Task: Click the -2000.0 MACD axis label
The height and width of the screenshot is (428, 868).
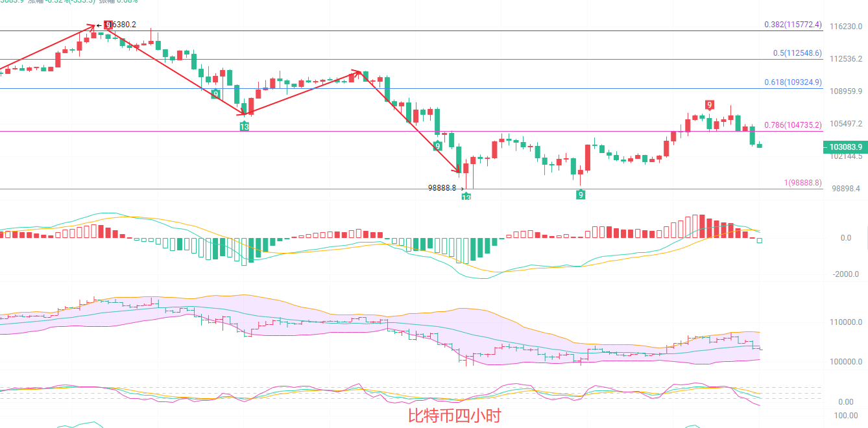Action: pyautogui.click(x=845, y=274)
